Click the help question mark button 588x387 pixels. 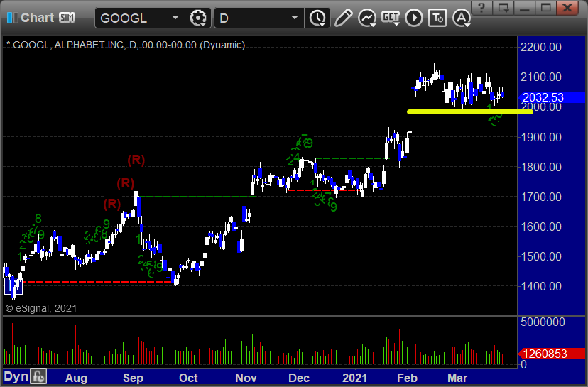coord(482,8)
